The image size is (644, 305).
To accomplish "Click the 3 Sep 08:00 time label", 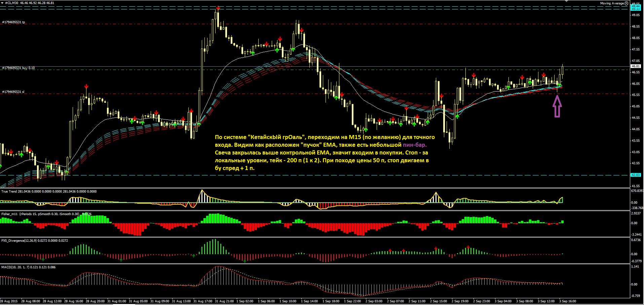I will tap(525, 301).
